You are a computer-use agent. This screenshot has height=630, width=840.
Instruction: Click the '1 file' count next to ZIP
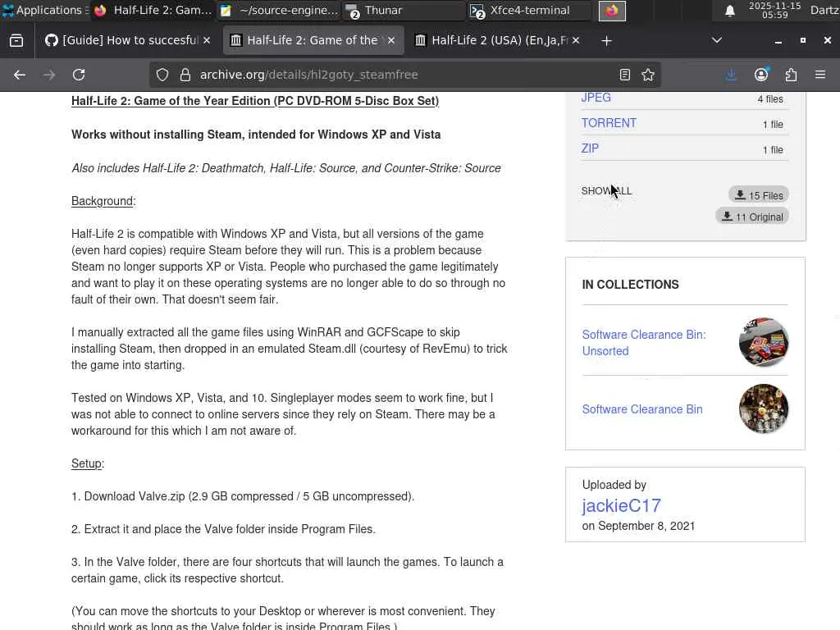tap(773, 151)
